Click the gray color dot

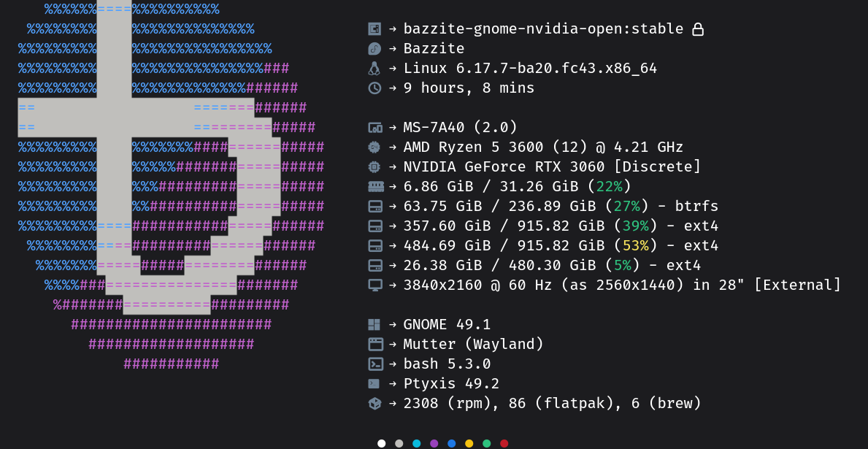pyautogui.click(x=399, y=443)
